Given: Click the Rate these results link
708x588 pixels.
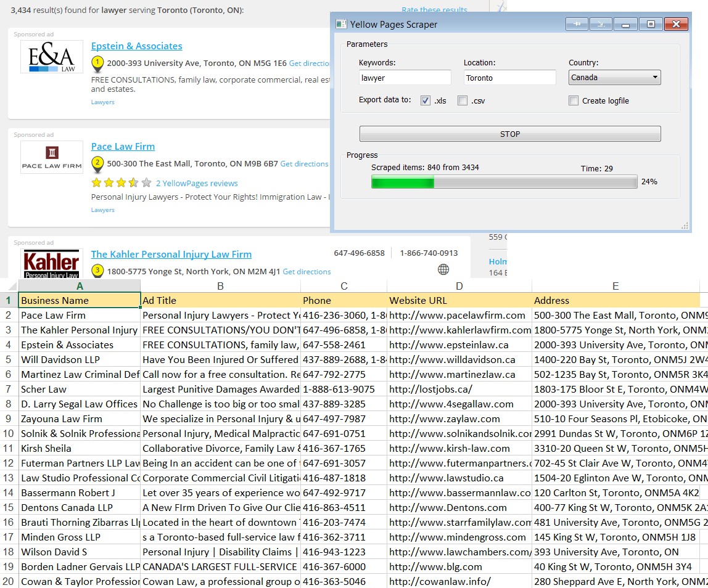Looking at the screenshot, I should (434, 9).
